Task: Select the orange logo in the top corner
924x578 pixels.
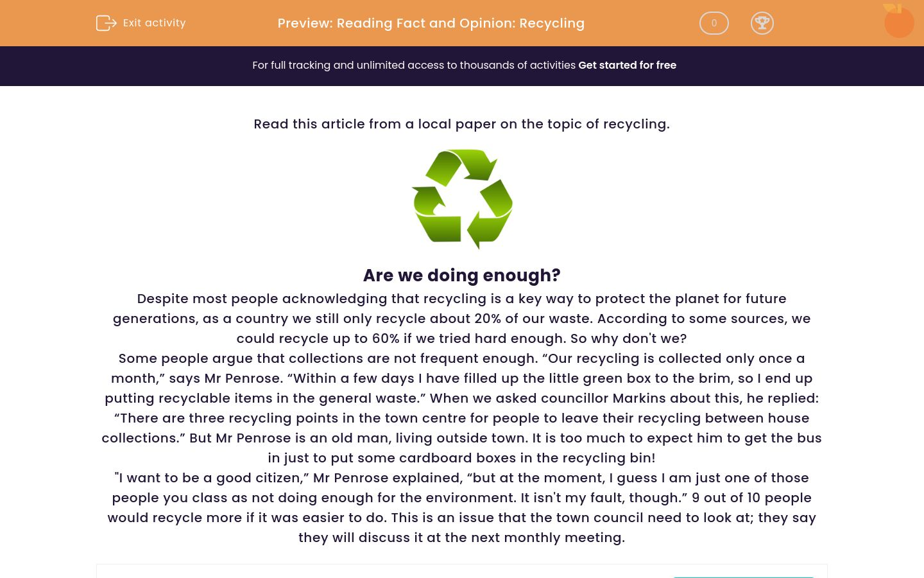Action: tap(898, 21)
